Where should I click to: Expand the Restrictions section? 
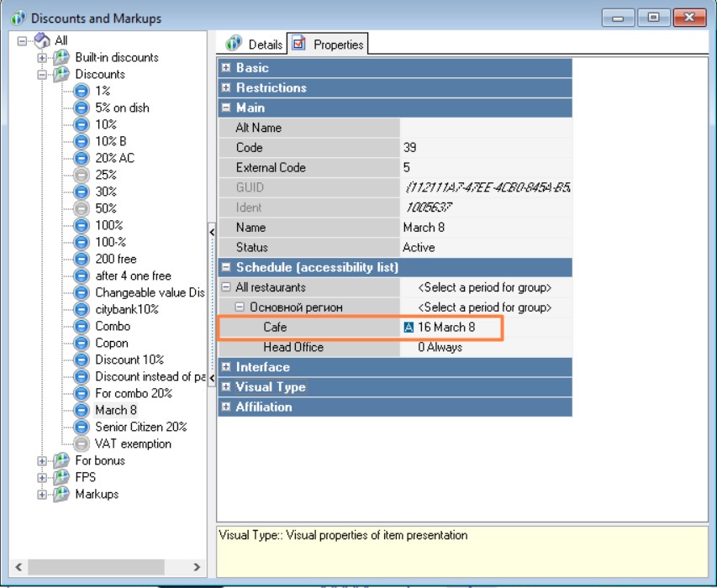click(226, 88)
